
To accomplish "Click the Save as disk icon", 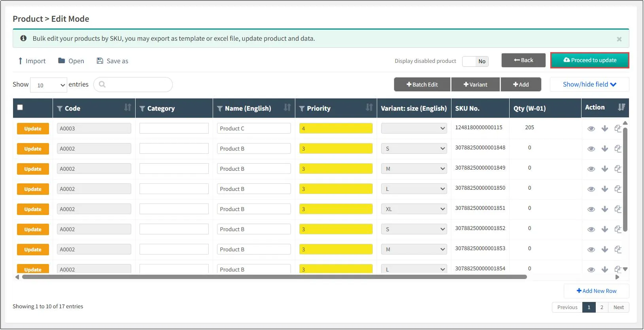I will 100,61.
